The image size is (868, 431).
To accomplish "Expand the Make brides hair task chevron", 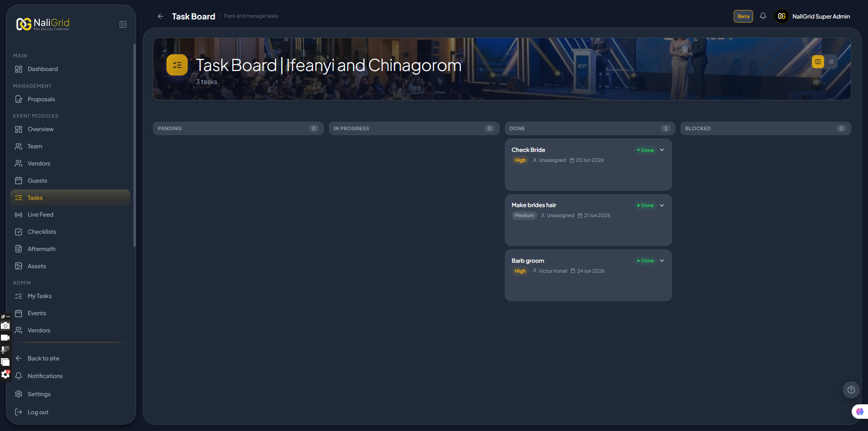I will [x=662, y=205].
